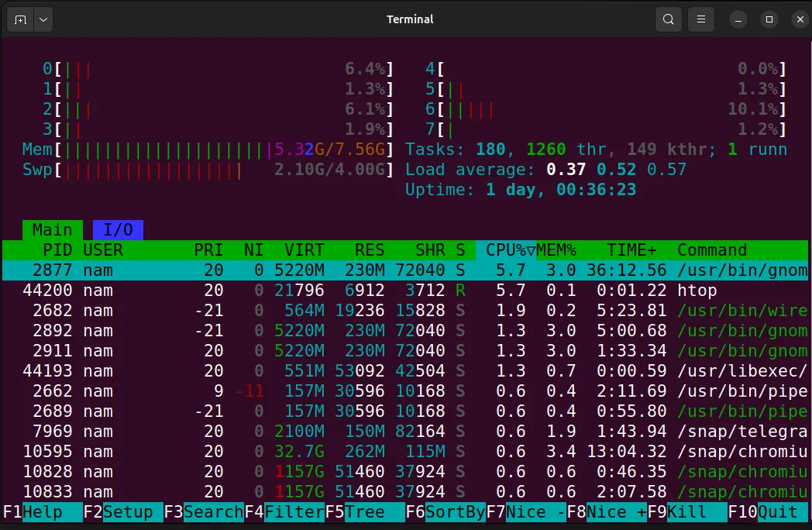Sort by the USER column header
The height and width of the screenshot is (530, 812).
[x=103, y=250]
